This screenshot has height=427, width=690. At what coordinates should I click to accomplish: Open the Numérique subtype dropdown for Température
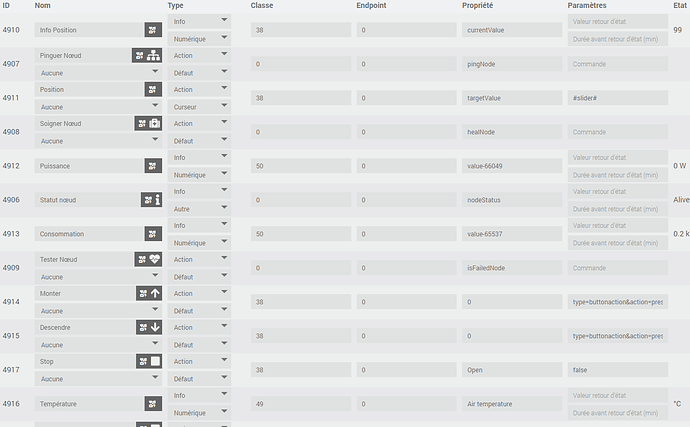[200, 412]
